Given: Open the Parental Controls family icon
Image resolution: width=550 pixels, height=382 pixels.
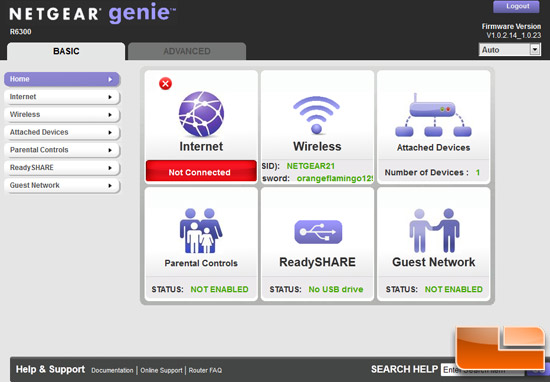Looking at the screenshot, I should pos(201,230).
